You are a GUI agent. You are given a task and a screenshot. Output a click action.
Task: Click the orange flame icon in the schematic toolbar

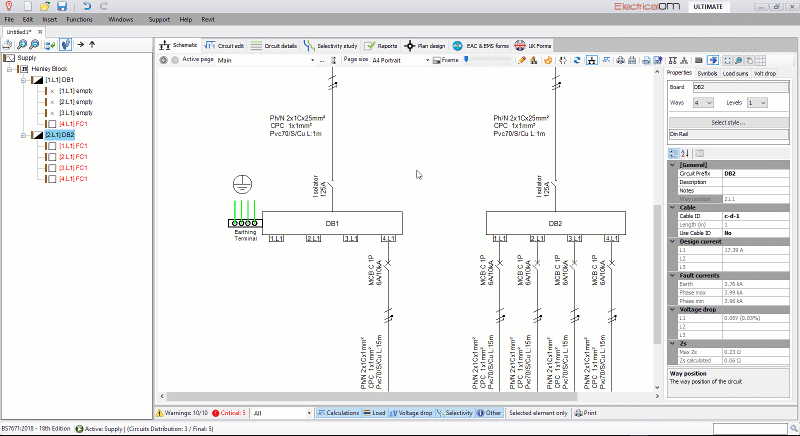tap(547, 60)
